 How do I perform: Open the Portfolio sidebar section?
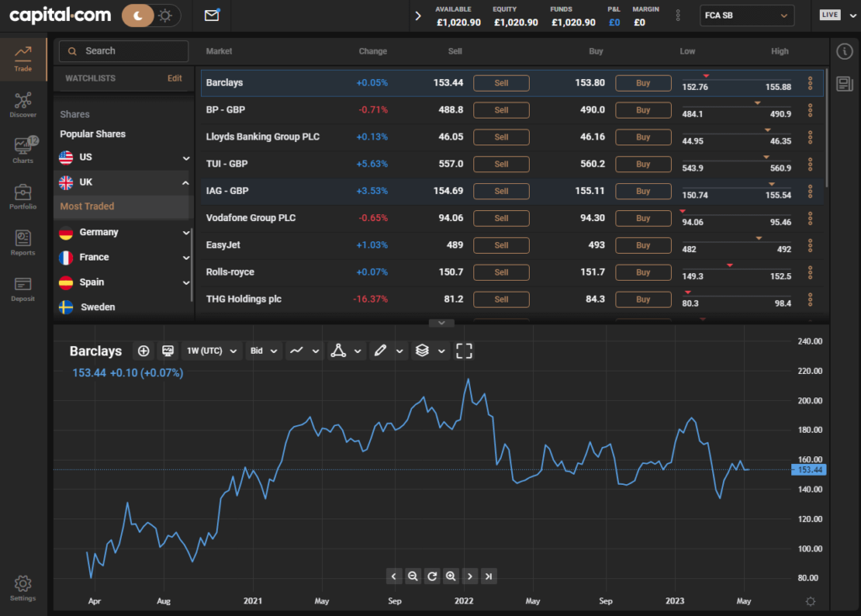pos(23,197)
